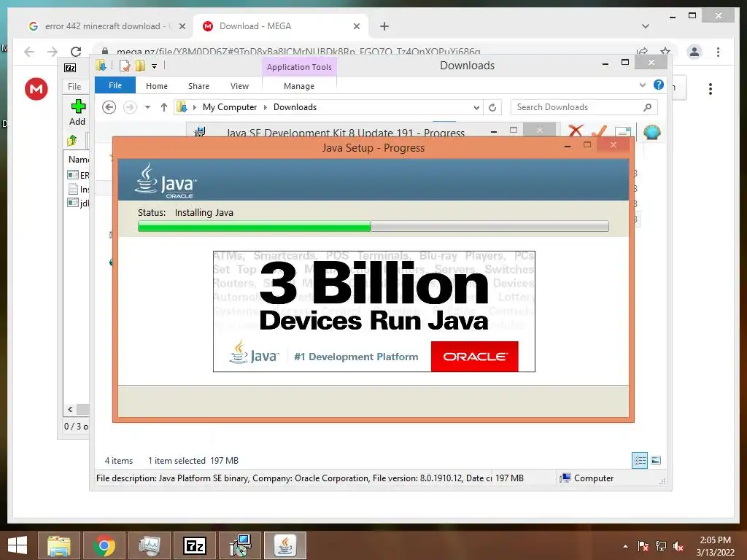Close the error 442 minecraft tab
747x560 pixels.
pos(182,26)
